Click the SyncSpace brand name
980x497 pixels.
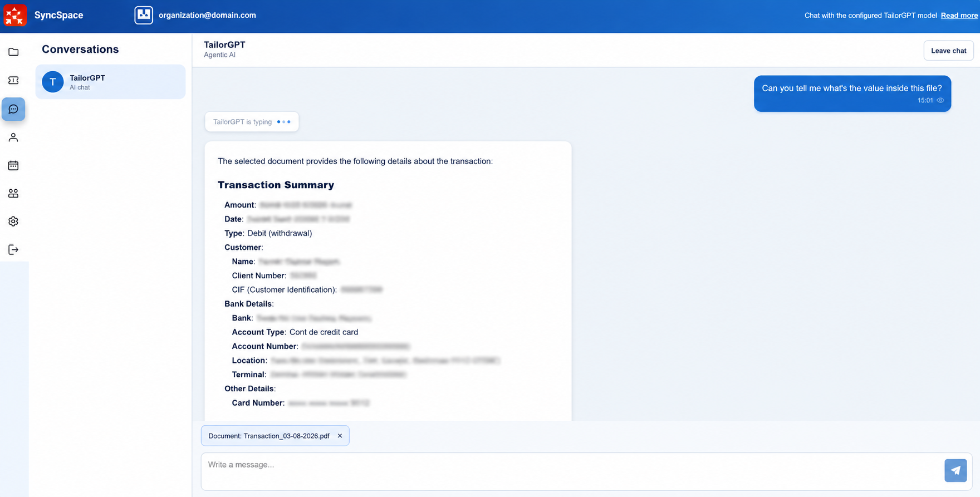tap(58, 15)
